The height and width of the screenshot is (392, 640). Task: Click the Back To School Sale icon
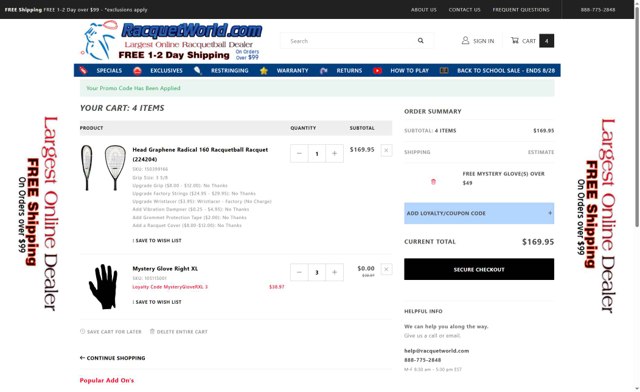click(x=444, y=71)
